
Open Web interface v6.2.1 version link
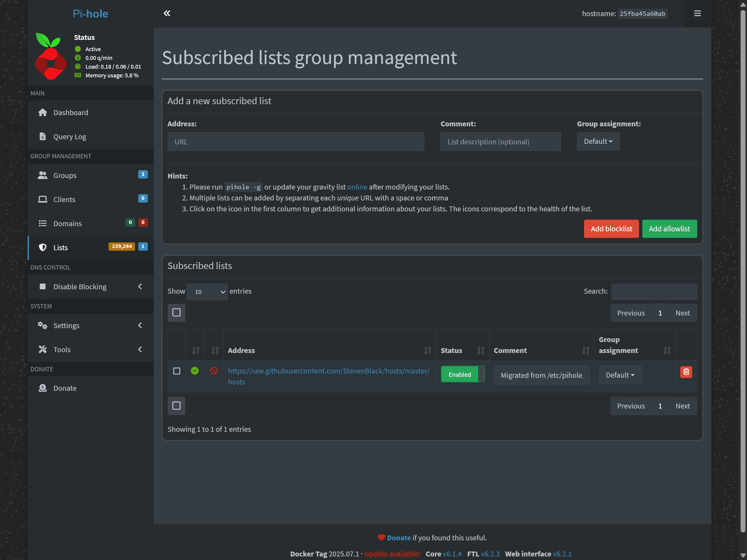click(x=562, y=554)
